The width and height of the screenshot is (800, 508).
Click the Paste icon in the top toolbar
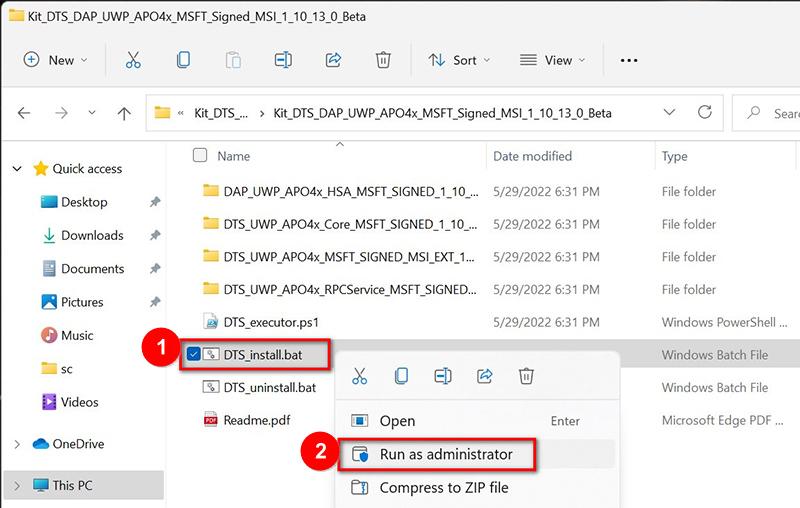[x=233, y=60]
